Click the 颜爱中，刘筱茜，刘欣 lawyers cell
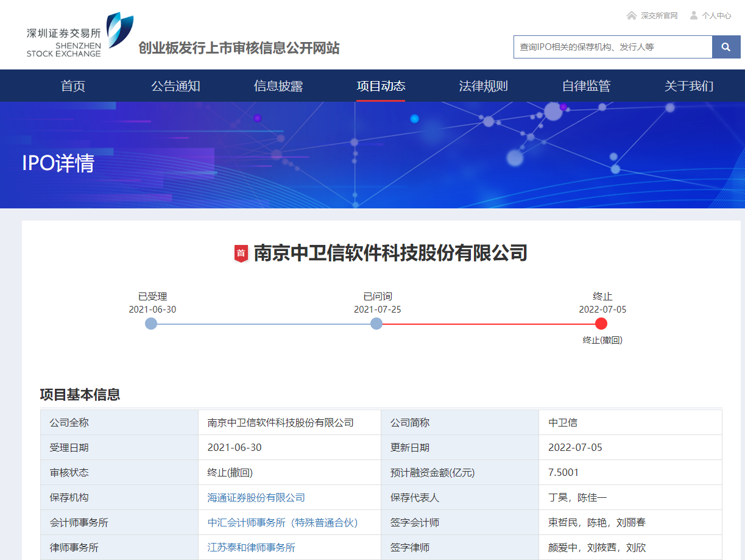Image resolution: width=745 pixels, height=560 pixels. click(x=630, y=547)
